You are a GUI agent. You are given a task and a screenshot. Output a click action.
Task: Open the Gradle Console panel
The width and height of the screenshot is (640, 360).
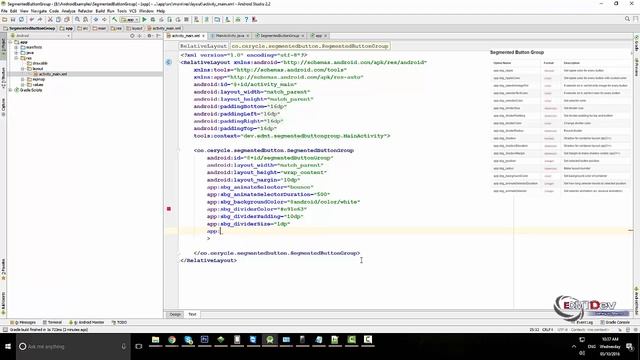point(615,322)
